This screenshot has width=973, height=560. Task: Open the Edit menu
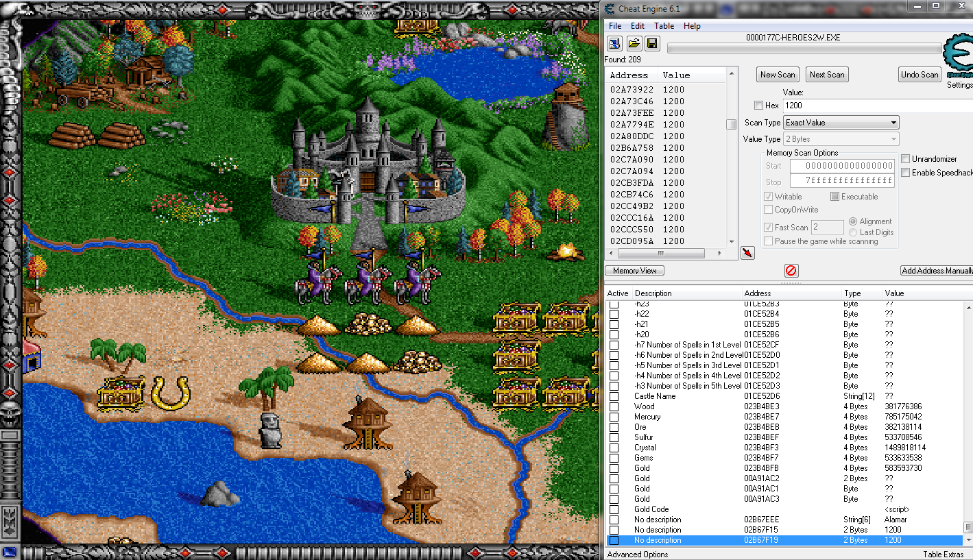click(x=638, y=26)
